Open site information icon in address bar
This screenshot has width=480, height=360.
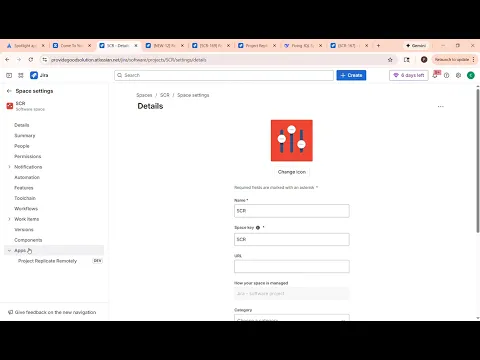pyautogui.click(x=44, y=60)
